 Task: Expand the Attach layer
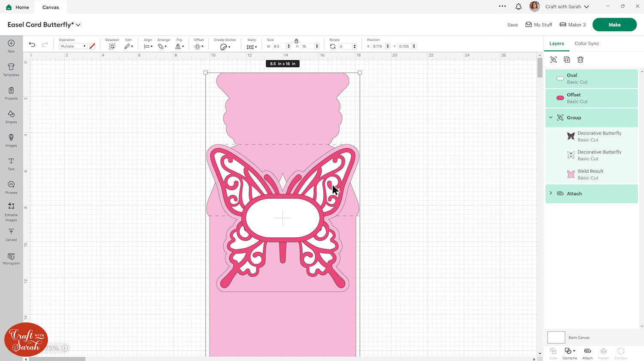[551, 193]
